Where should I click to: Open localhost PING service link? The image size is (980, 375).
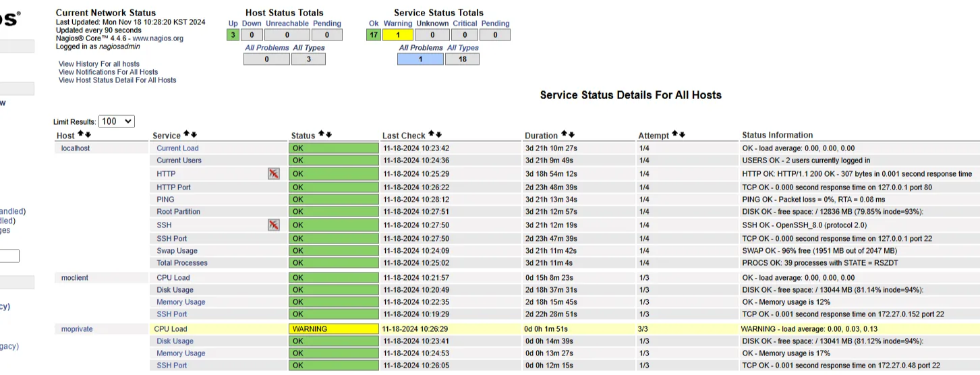point(165,200)
